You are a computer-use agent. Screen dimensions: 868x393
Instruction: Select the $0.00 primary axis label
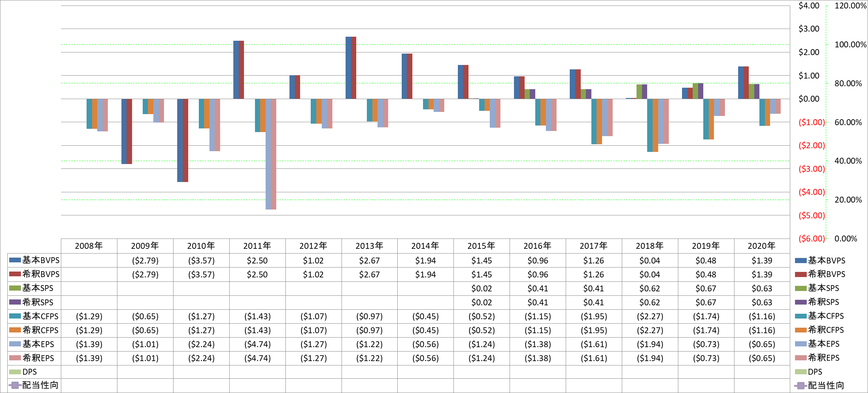(809, 99)
